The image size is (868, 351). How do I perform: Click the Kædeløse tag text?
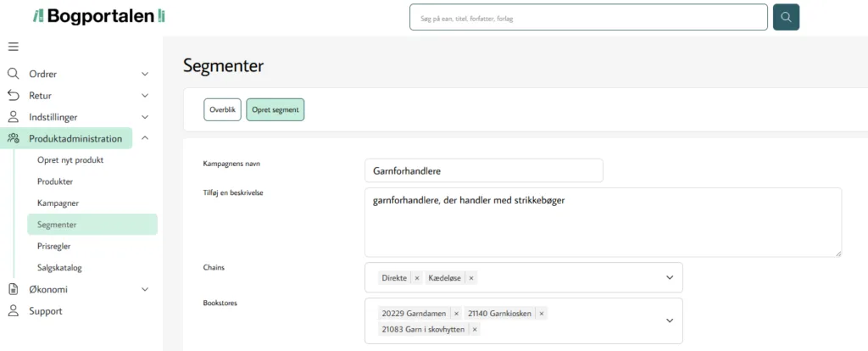[x=445, y=278]
